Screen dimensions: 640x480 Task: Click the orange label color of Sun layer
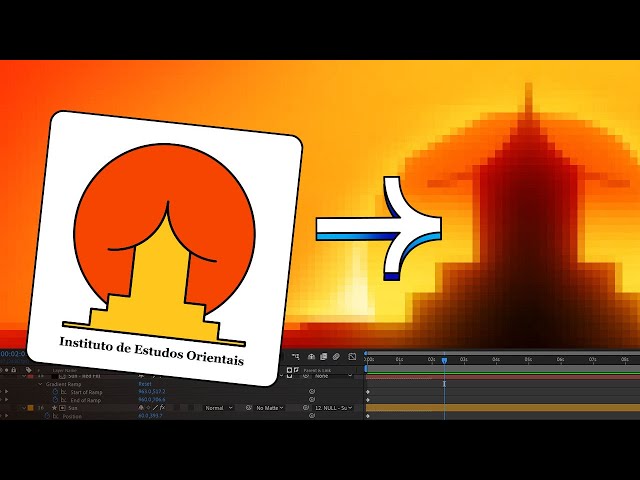click(x=31, y=408)
